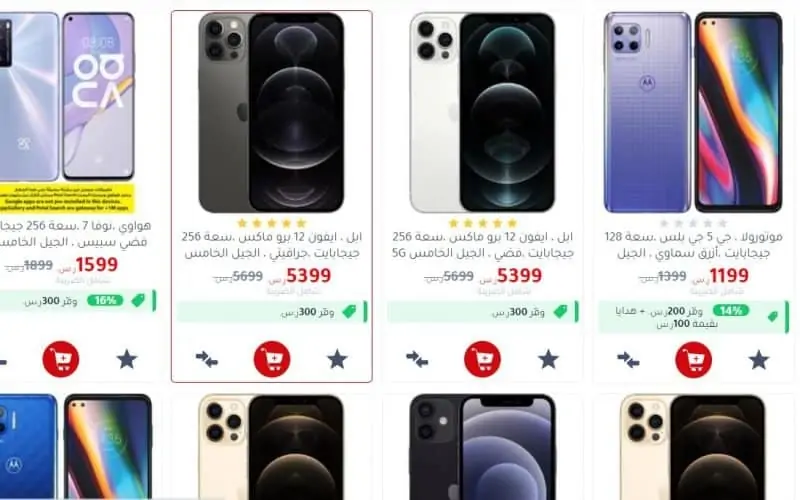Favorite the Motorola G 5G Plus

point(759,360)
